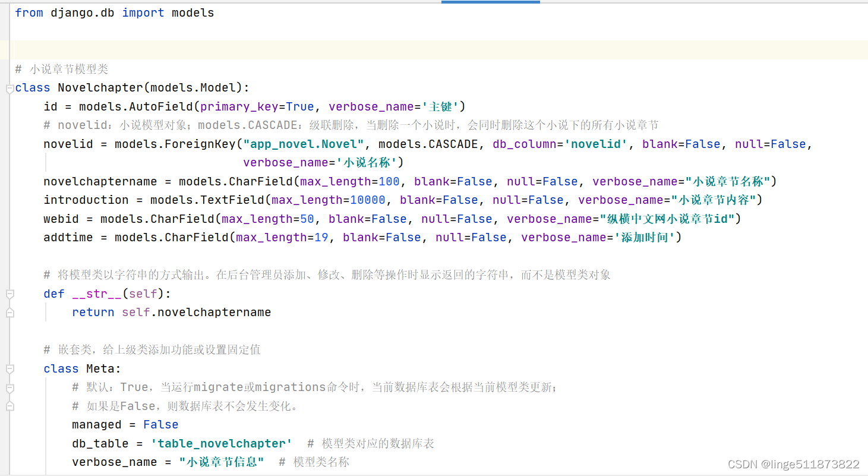Click models.Model base class
Viewport: 868px width, 476px height.
193,88
